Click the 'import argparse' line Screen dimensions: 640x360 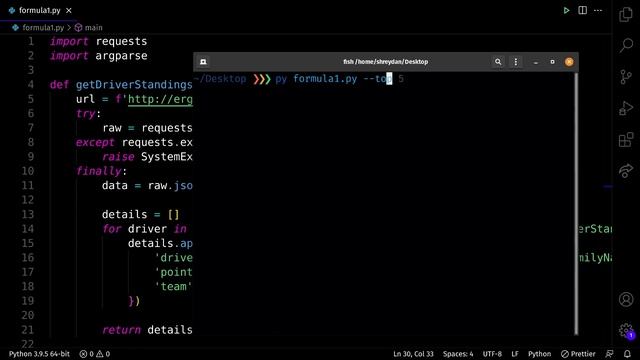(98, 56)
